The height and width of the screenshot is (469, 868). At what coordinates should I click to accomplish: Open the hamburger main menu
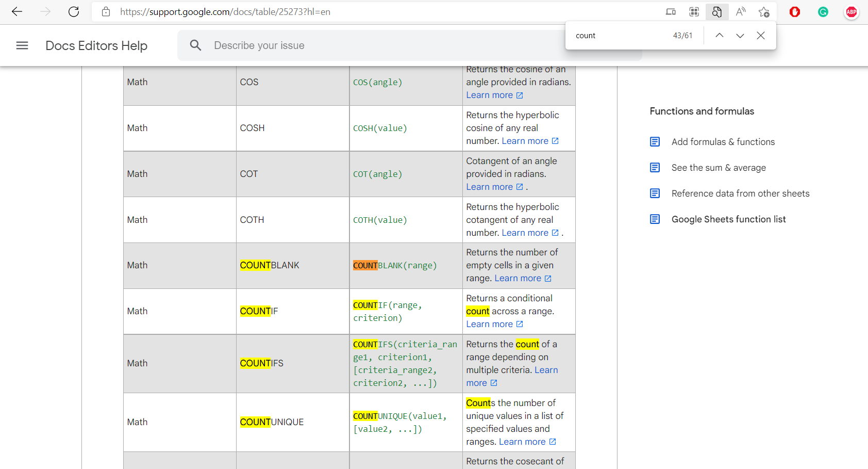22,45
